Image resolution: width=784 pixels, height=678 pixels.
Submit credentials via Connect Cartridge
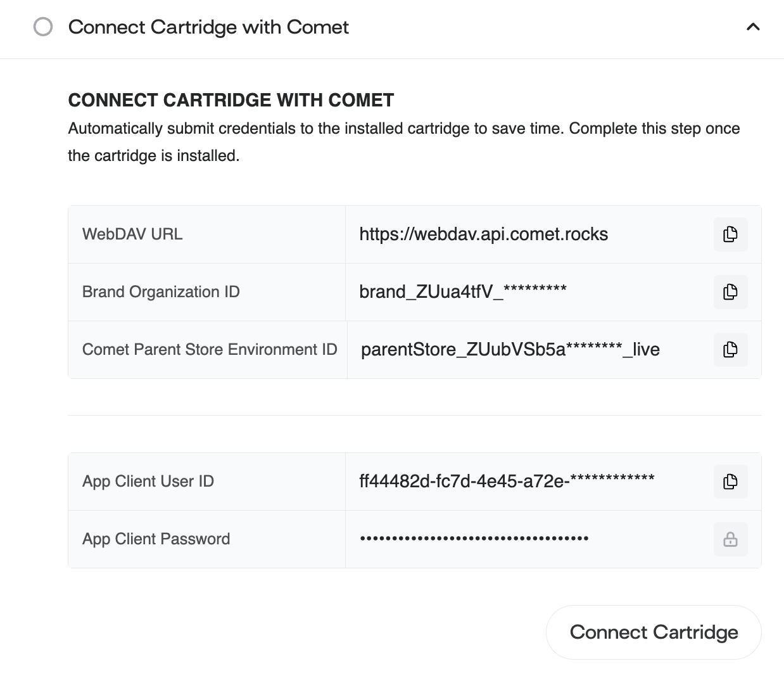654,632
